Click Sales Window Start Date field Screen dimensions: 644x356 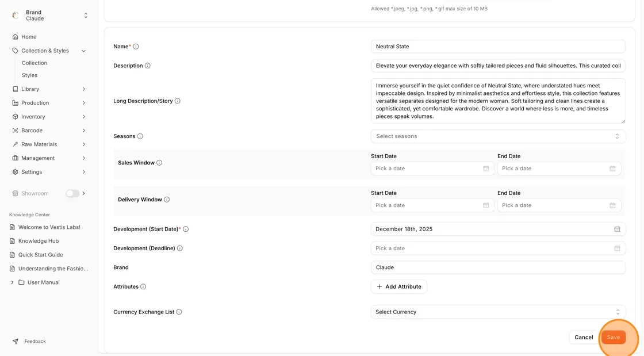point(432,169)
